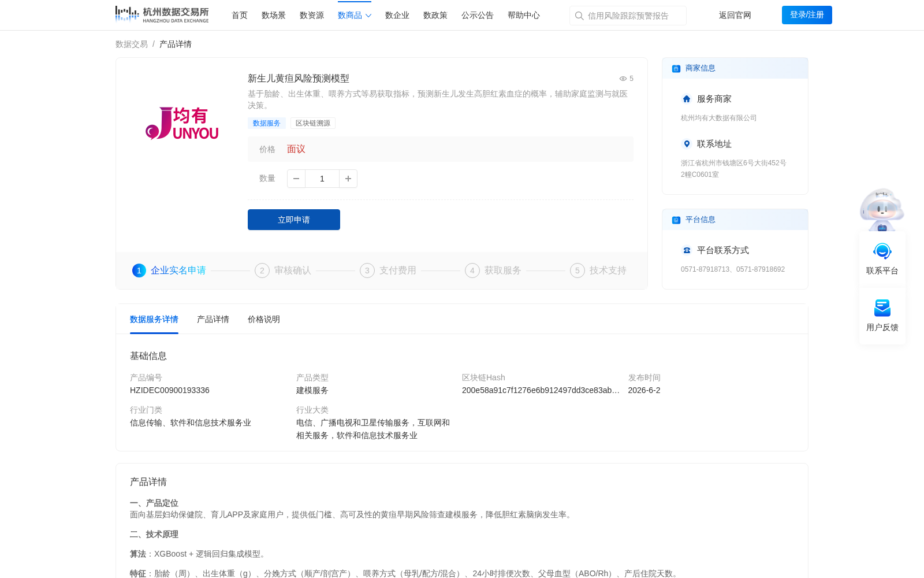Image resolution: width=924 pixels, height=578 pixels.
Task: Click step 4 circle 获取服务
Action: pos(472,271)
